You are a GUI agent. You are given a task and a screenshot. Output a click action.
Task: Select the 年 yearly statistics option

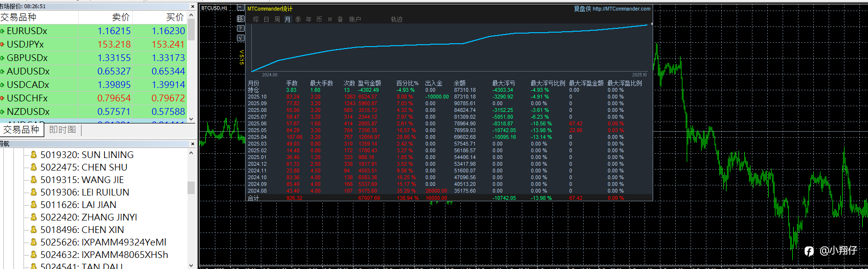click(x=308, y=20)
